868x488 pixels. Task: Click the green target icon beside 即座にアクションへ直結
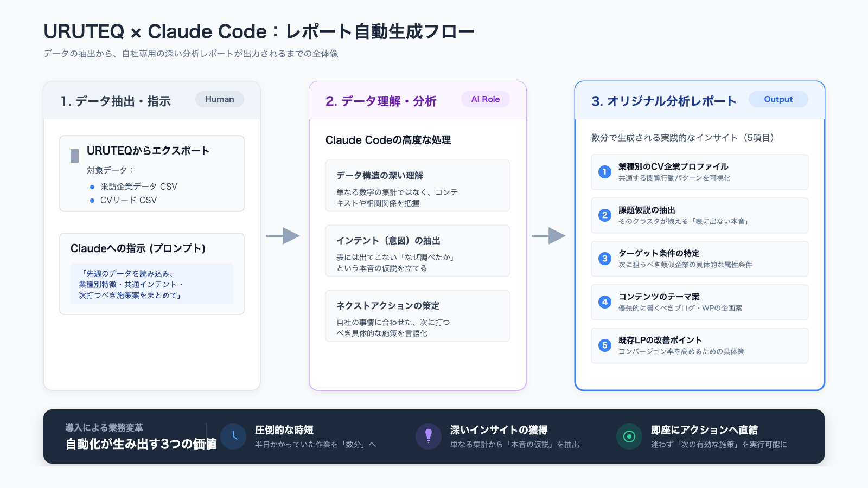[x=629, y=436]
